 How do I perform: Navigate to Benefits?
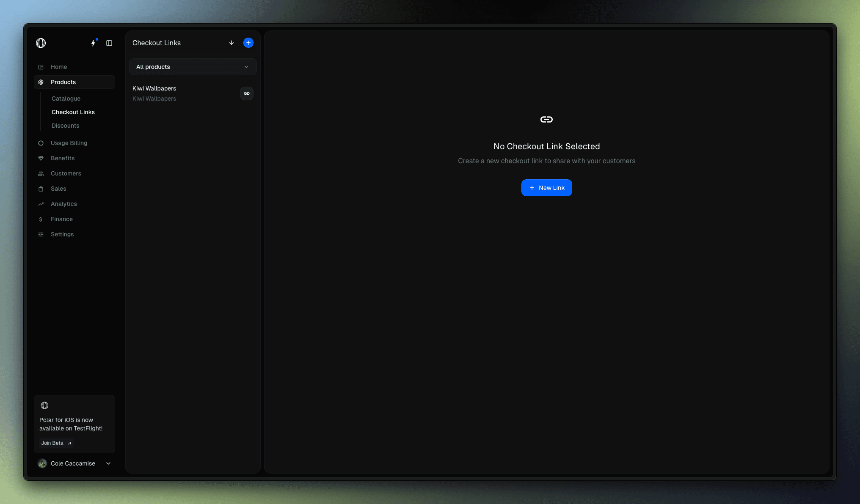(x=74, y=158)
